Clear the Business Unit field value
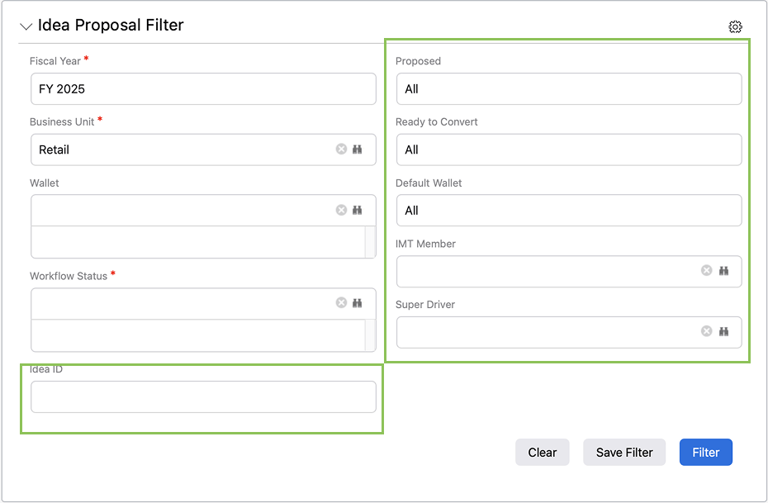The width and height of the screenshot is (768, 503). click(x=341, y=149)
